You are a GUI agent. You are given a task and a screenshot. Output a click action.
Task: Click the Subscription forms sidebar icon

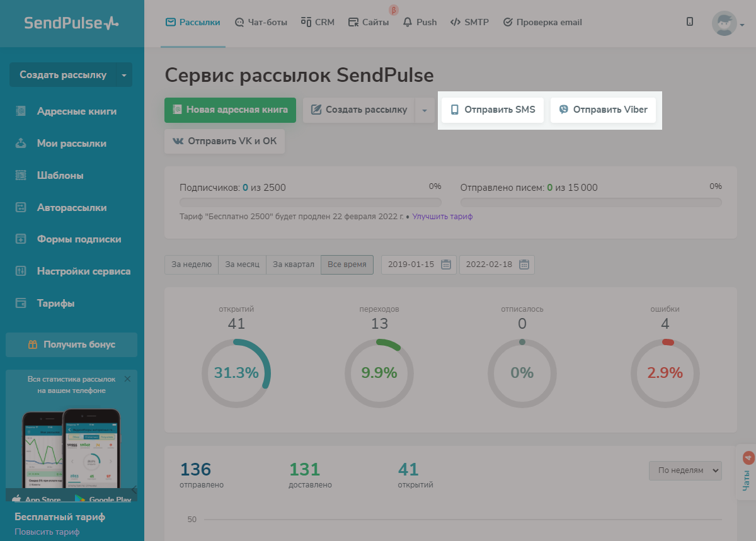click(x=21, y=239)
